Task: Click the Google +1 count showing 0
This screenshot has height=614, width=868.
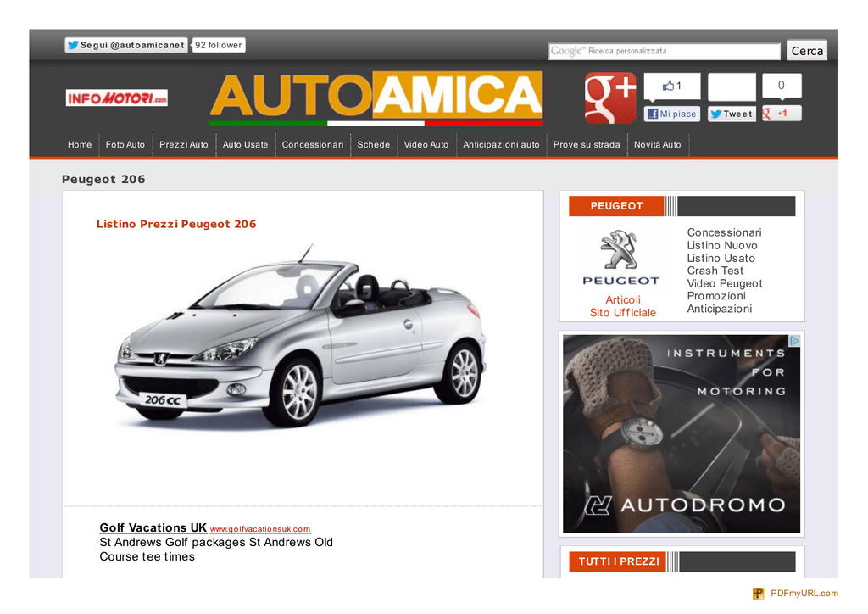Action: coord(781,86)
